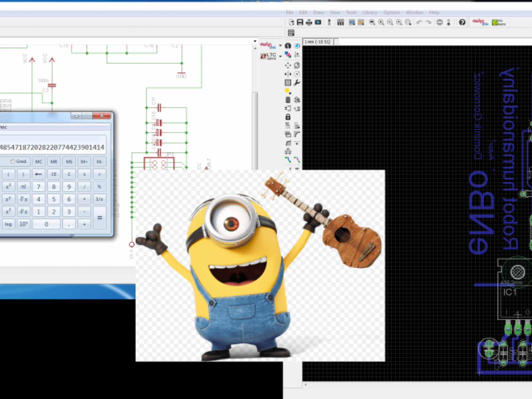Screen dimensions: 532x399
Task: Click the calculator log button
Action: [8, 224]
